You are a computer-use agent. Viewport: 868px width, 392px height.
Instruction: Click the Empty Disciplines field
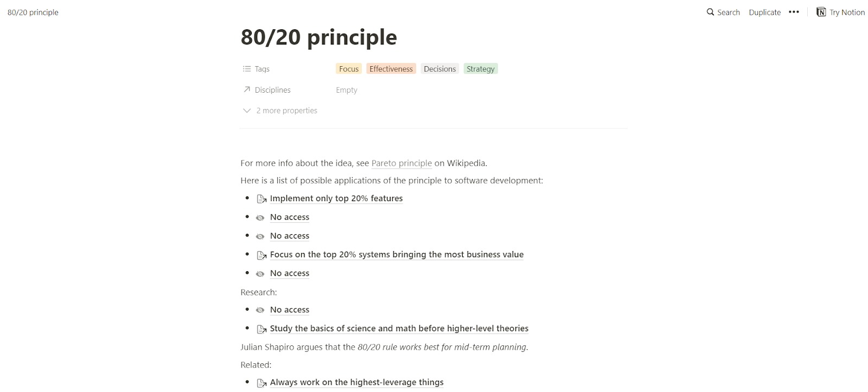(x=346, y=90)
